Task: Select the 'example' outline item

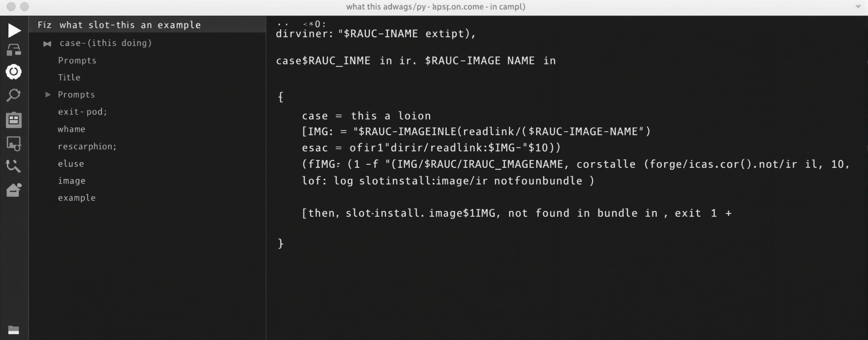Action: click(x=77, y=198)
